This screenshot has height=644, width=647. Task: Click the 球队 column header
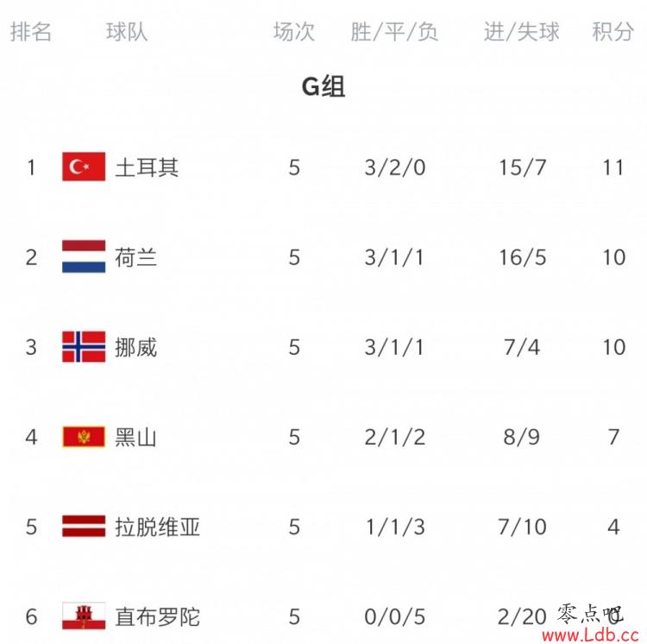point(127,32)
